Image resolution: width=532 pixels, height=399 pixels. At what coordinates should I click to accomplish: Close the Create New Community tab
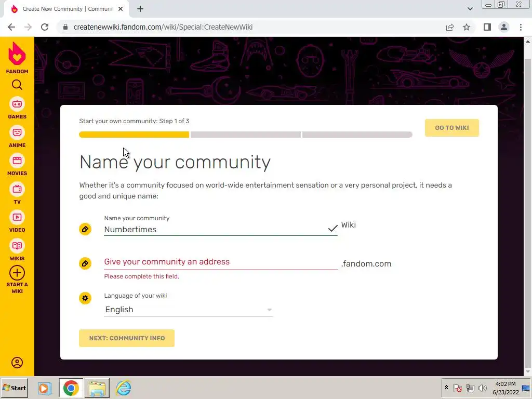click(121, 9)
